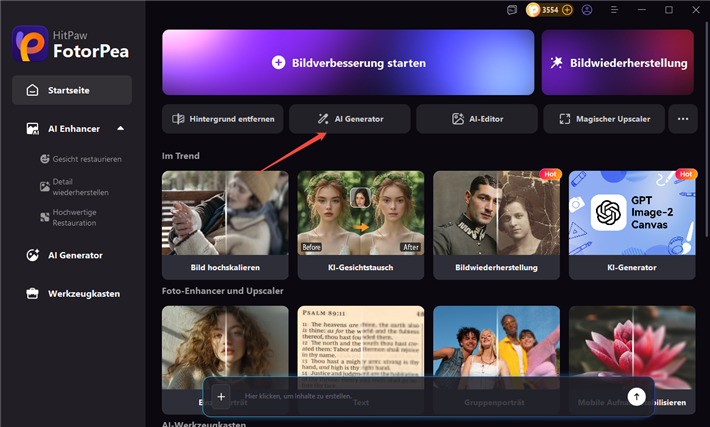The image size is (710, 427).
Task: Open KI-Generator GPT Image-2 card
Action: 632,225
